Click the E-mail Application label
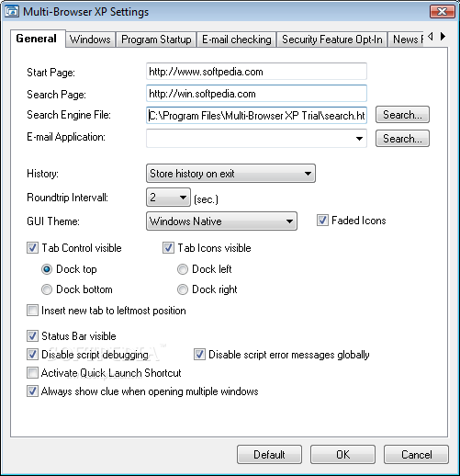 66,137
